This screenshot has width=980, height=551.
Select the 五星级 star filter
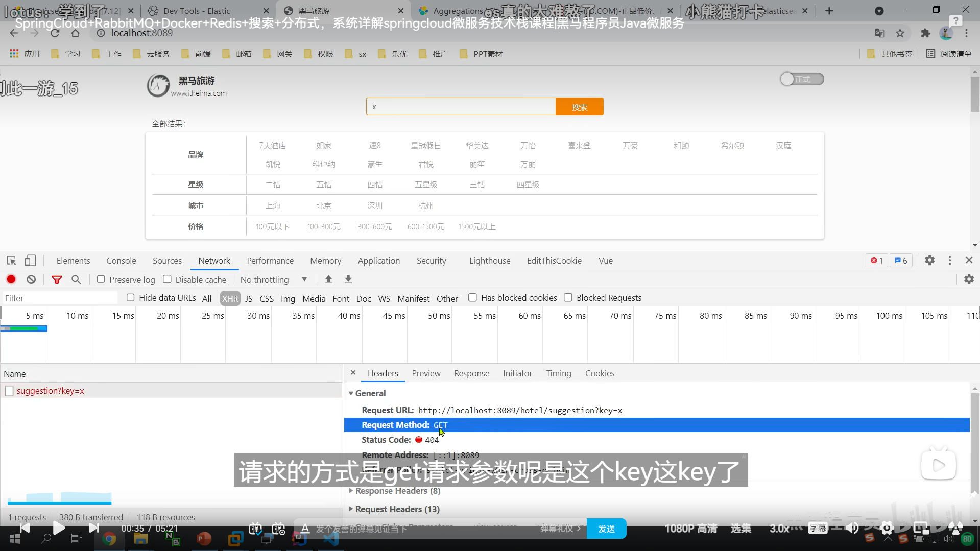tap(426, 185)
